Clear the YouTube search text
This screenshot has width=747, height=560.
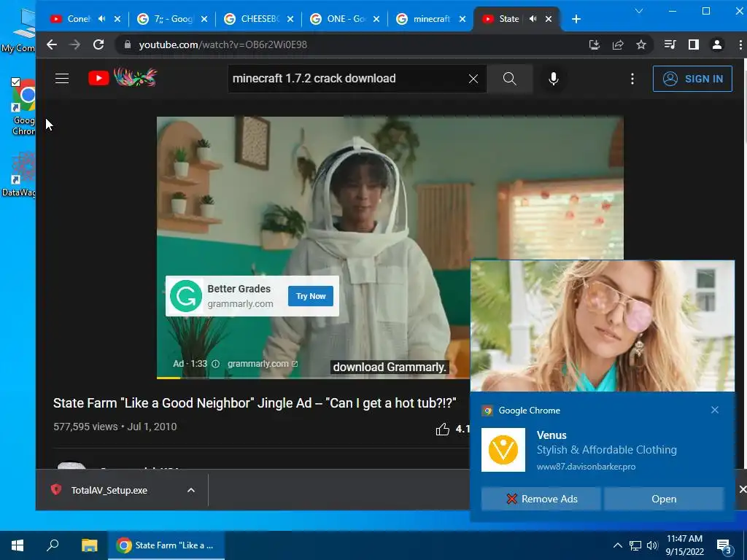[473, 79]
